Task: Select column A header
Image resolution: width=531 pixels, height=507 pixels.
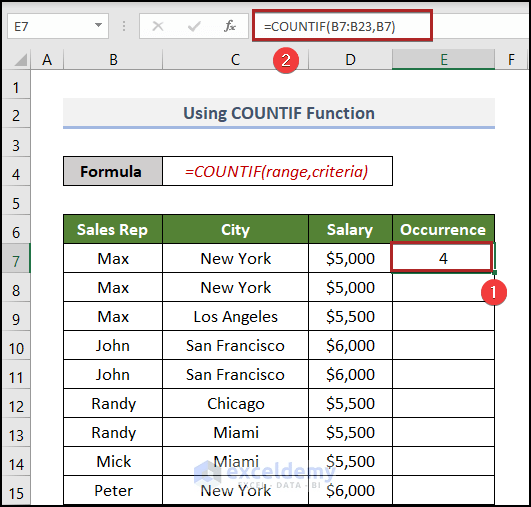Action: [47, 60]
